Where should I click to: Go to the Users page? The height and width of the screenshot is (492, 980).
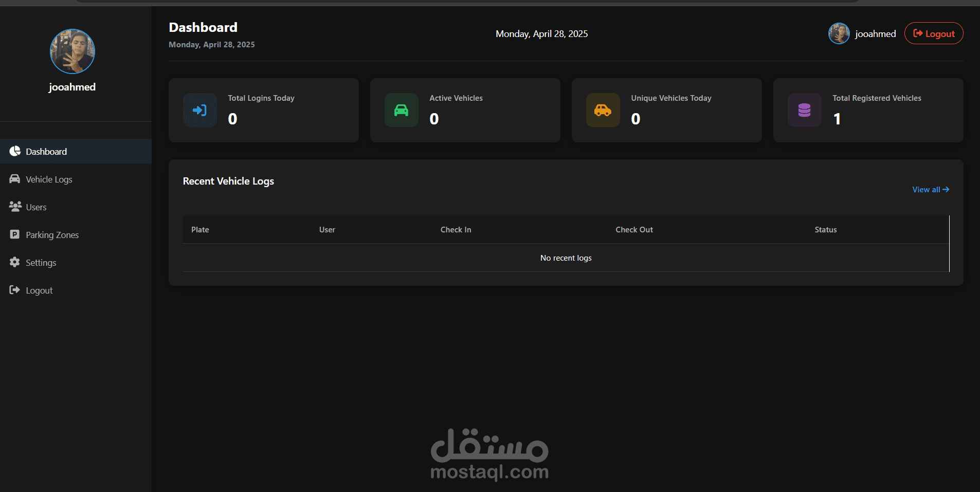click(x=76, y=207)
